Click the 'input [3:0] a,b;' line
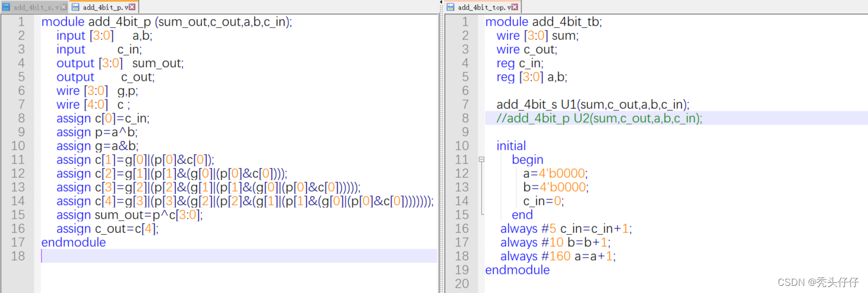Screen dimensions: 868x293 105,36
